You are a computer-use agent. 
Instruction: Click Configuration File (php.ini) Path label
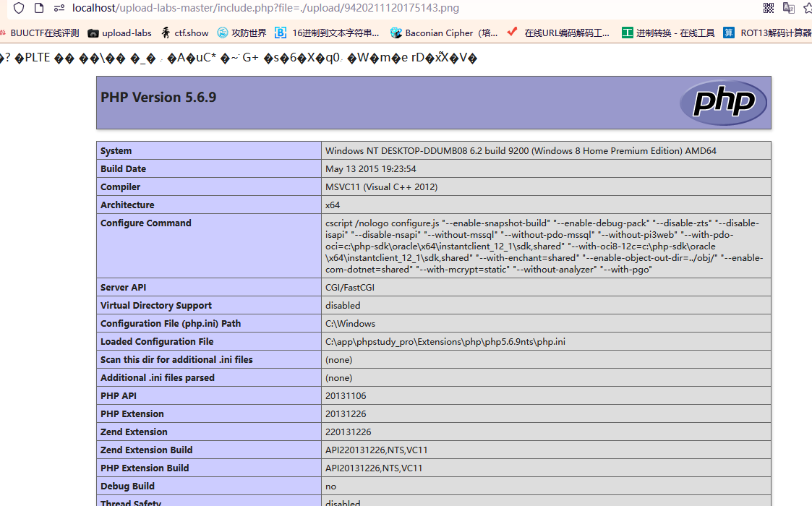[171, 324]
